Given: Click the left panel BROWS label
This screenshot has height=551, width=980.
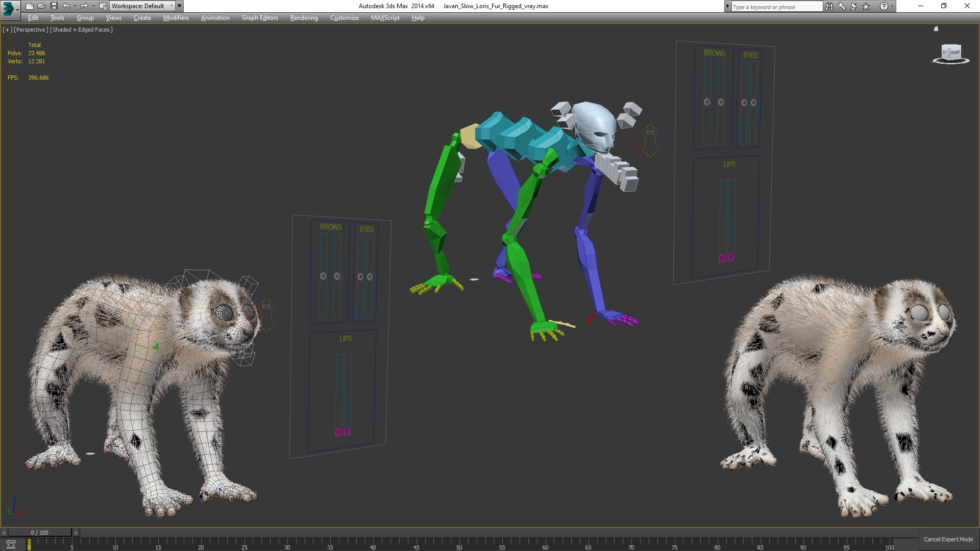Looking at the screenshot, I should click(331, 227).
